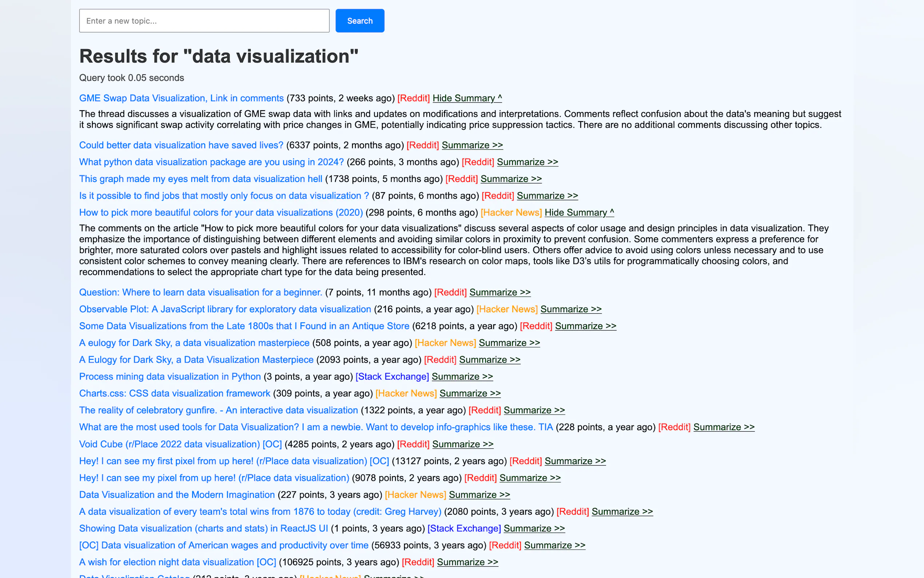This screenshot has width=924, height=578.
Task: Collapse the GME Swap thread's Hide Summary
Action: pos(467,98)
